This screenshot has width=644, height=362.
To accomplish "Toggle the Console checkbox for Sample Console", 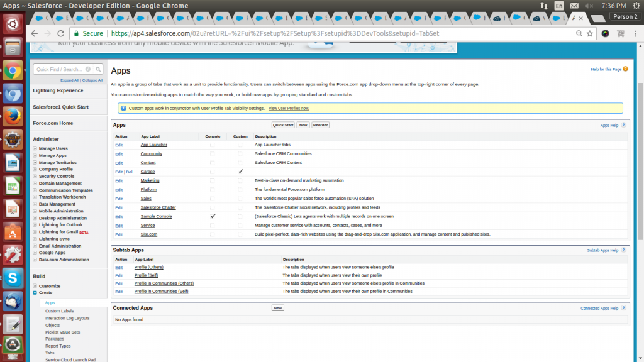I will click(x=213, y=216).
